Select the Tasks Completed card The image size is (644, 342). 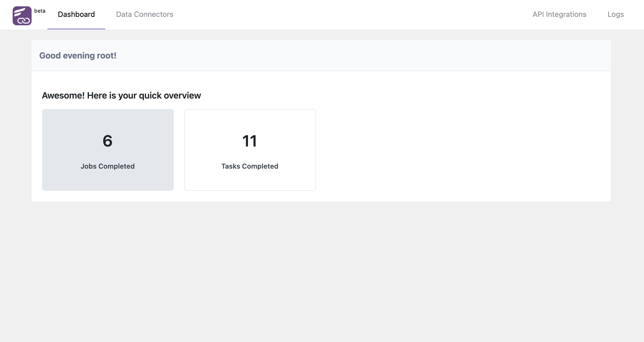click(x=250, y=150)
